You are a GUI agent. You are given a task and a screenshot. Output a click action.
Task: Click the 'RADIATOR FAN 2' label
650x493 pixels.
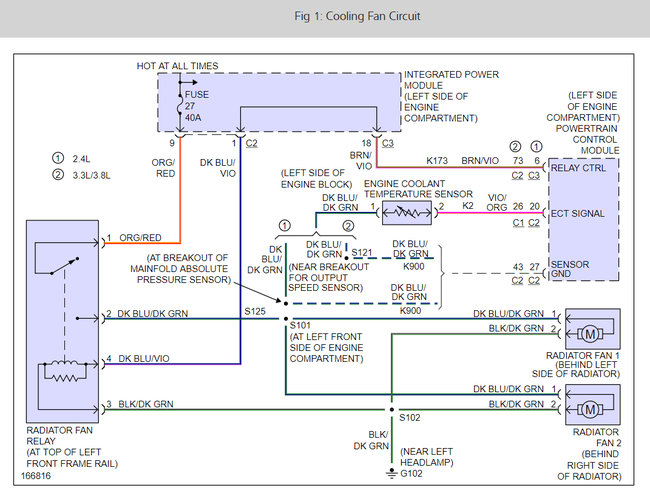click(x=596, y=437)
